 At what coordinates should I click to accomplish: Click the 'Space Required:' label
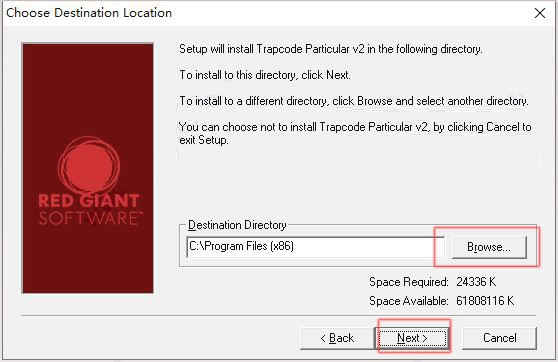(409, 282)
